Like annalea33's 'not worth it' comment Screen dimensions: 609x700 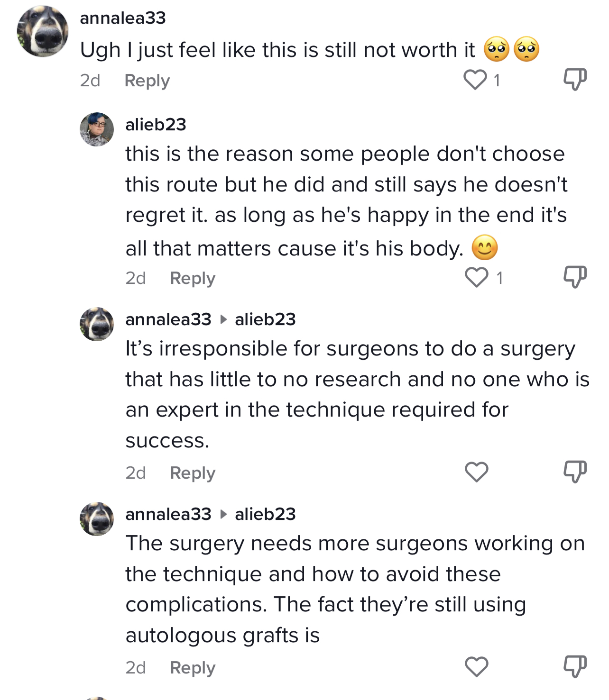click(x=475, y=80)
